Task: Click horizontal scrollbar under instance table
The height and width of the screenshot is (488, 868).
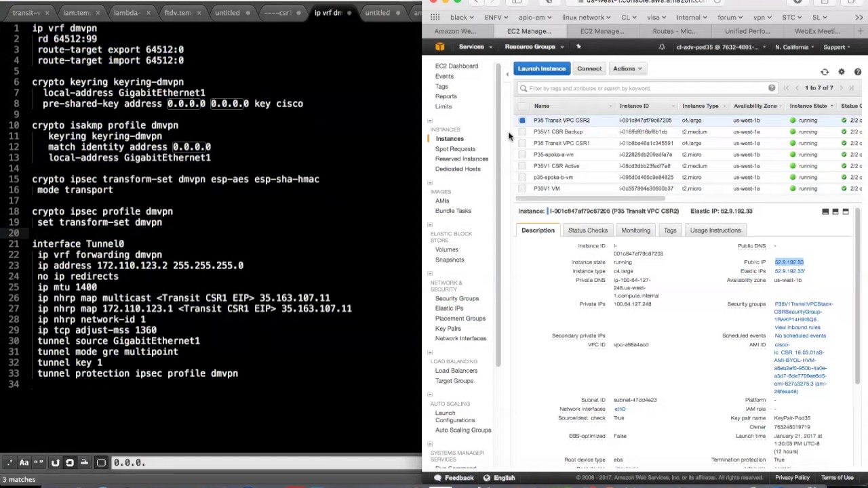Action: click(x=590, y=199)
